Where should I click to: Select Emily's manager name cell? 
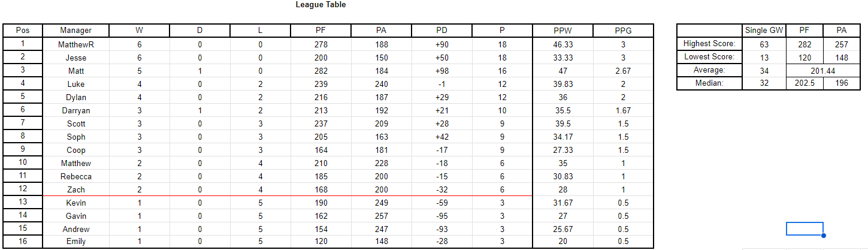point(76,242)
